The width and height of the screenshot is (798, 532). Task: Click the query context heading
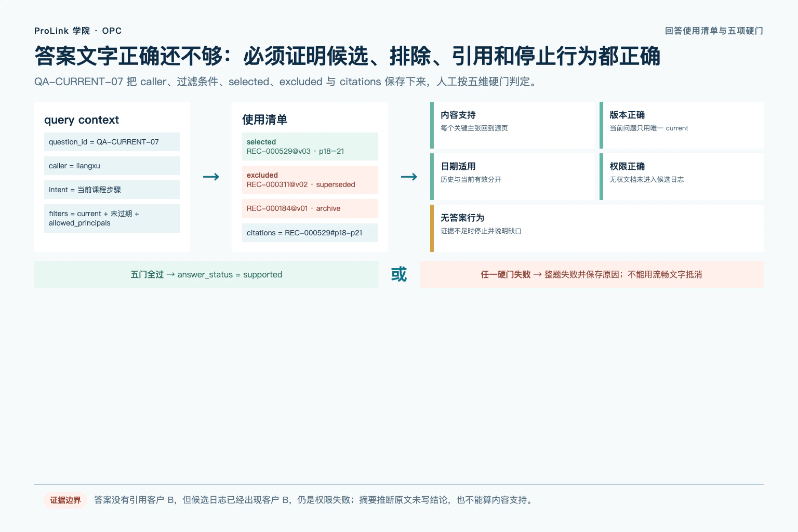(x=82, y=120)
